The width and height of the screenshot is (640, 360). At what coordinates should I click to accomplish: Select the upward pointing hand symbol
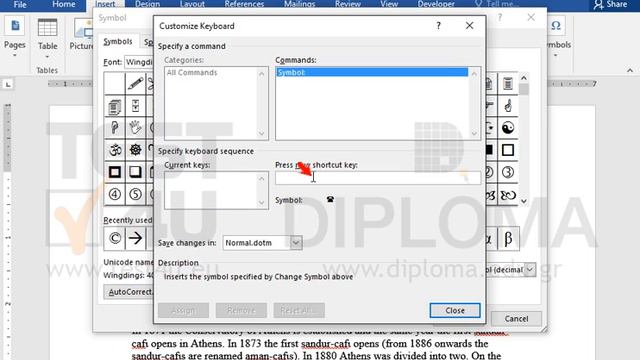[508, 106]
